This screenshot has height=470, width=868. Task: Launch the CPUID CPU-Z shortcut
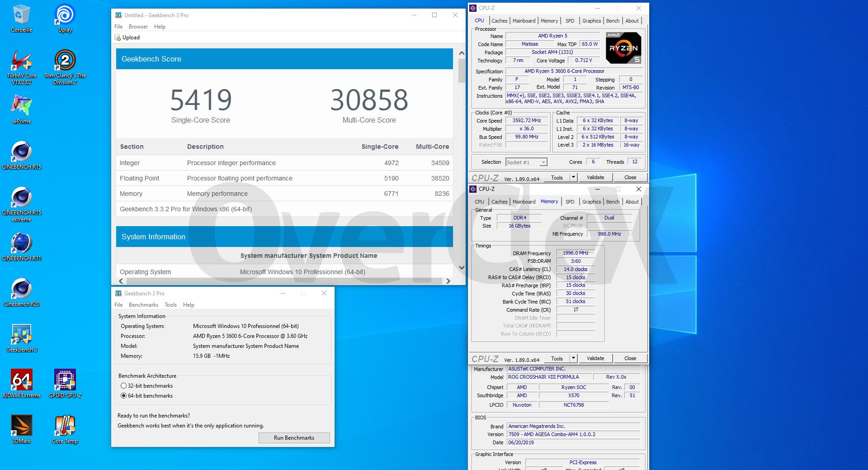coord(65,384)
